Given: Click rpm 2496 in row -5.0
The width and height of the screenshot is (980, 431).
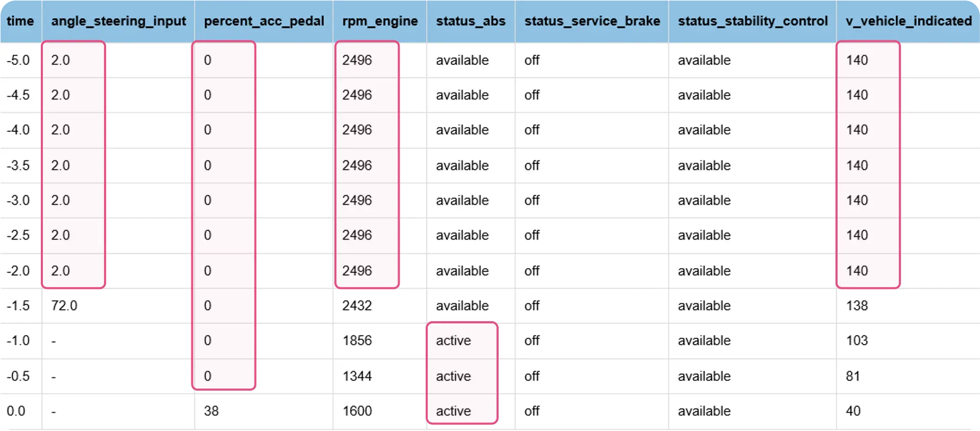Looking at the screenshot, I should click(x=357, y=60).
